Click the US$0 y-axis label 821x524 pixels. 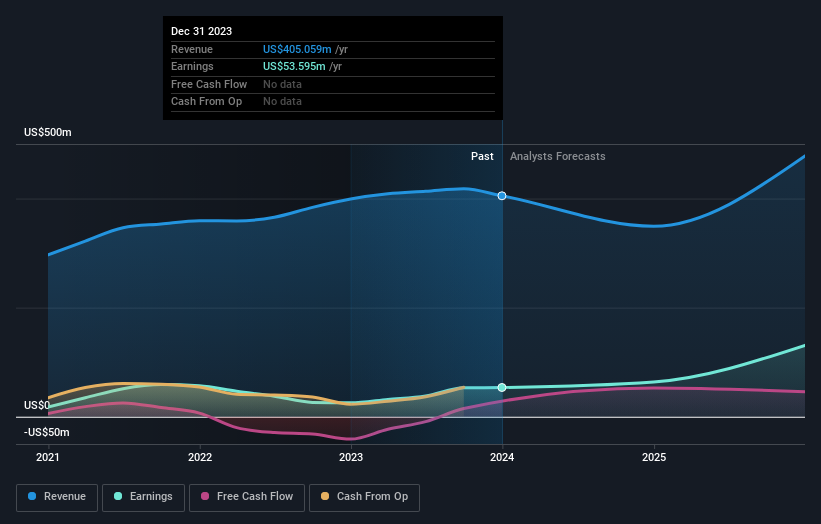[37, 405]
